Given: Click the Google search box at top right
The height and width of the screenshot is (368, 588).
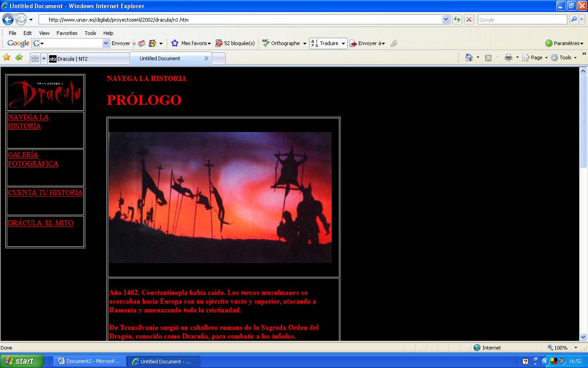Looking at the screenshot, I should point(522,20).
